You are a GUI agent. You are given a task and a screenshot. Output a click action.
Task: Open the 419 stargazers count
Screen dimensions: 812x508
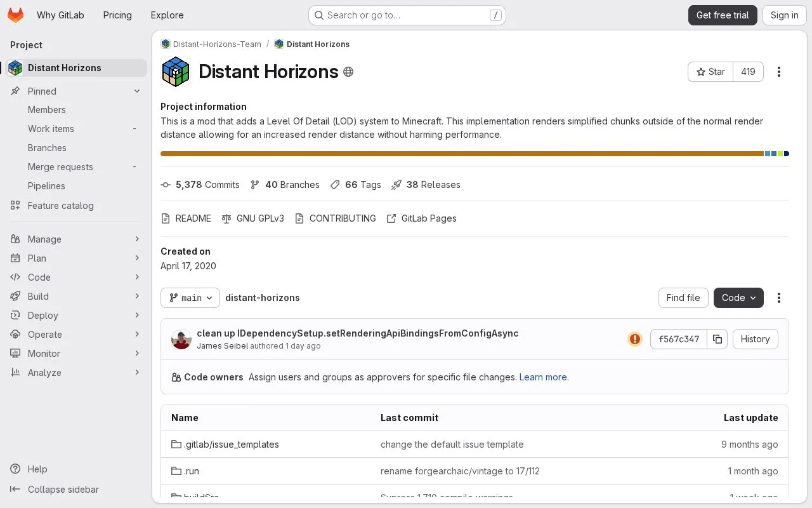(x=748, y=72)
